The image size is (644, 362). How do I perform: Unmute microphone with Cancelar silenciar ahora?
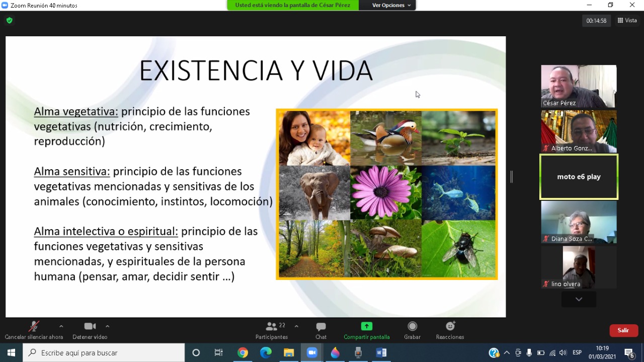coord(34,330)
